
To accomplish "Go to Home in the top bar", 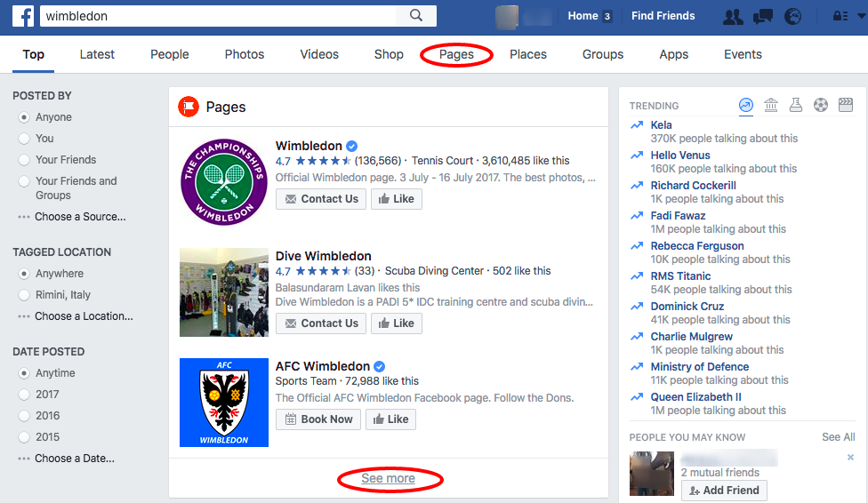I will pos(583,16).
